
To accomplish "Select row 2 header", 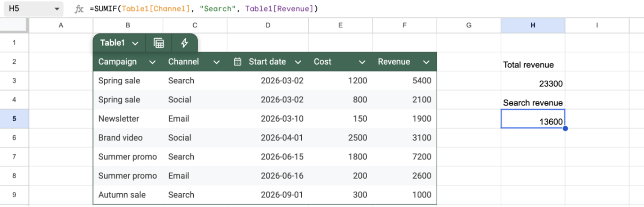I will pyautogui.click(x=14, y=62).
